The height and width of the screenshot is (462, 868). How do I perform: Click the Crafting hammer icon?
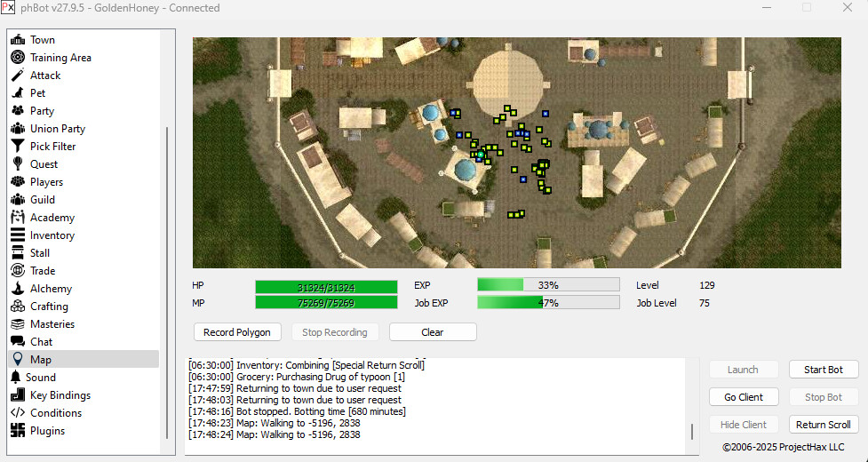17,307
